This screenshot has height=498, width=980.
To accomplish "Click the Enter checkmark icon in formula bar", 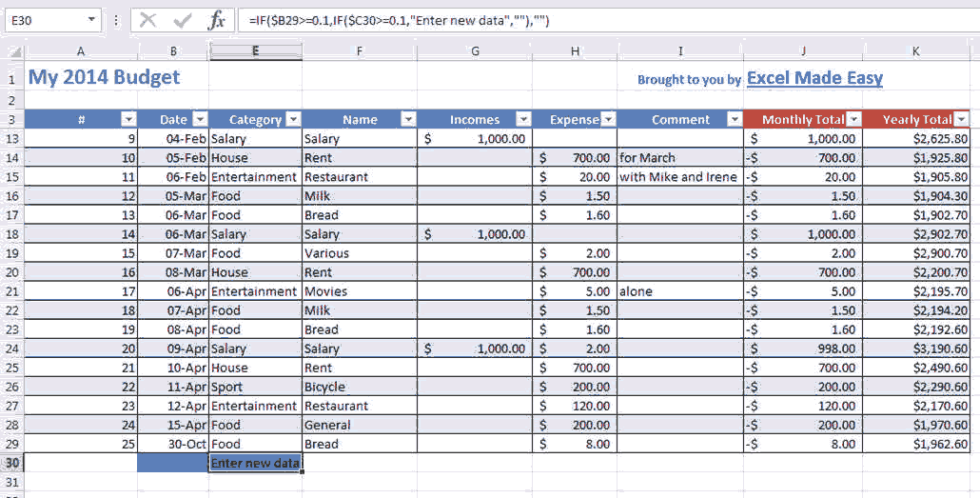I will tap(183, 20).
